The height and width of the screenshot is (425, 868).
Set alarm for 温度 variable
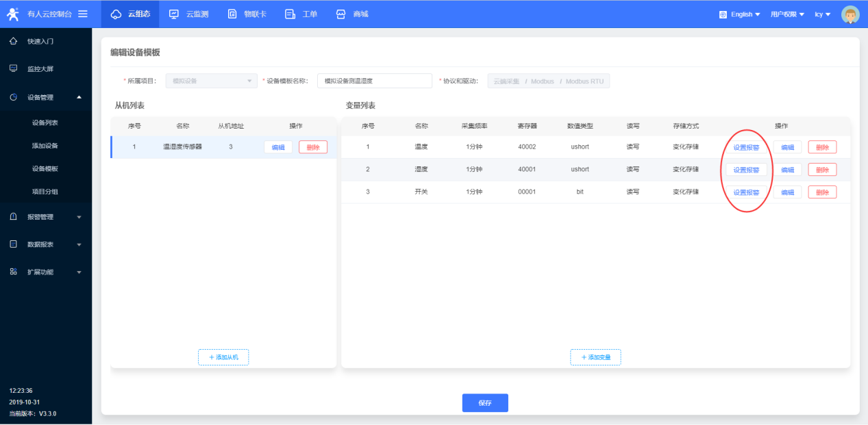click(747, 147)
